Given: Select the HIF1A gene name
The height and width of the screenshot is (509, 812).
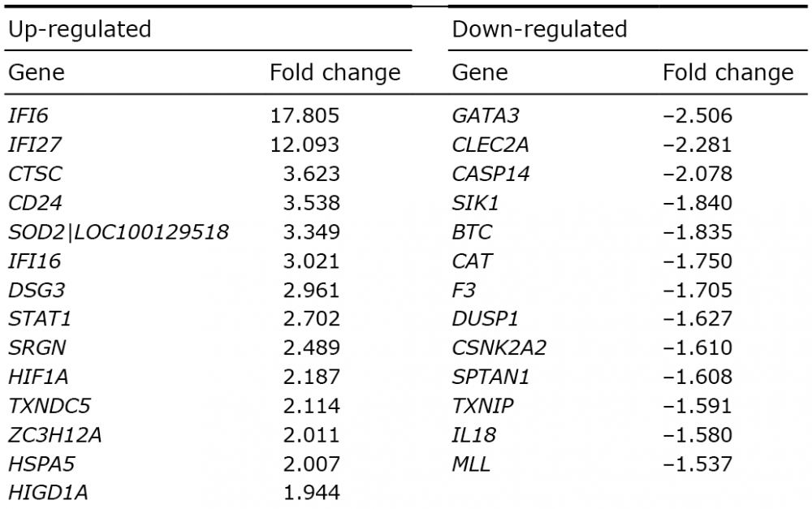Looking at the screenshot, I should pyautogui.click(x=38, y=377).
